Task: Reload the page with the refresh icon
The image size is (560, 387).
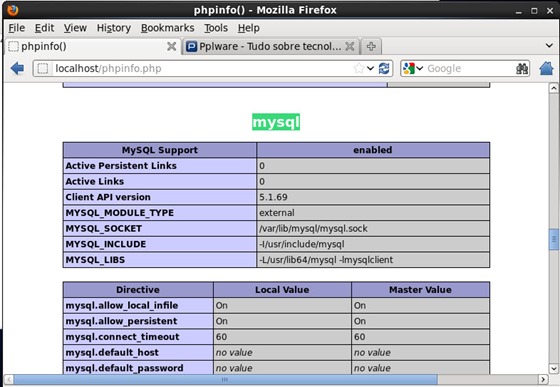Action: point(384,68)
